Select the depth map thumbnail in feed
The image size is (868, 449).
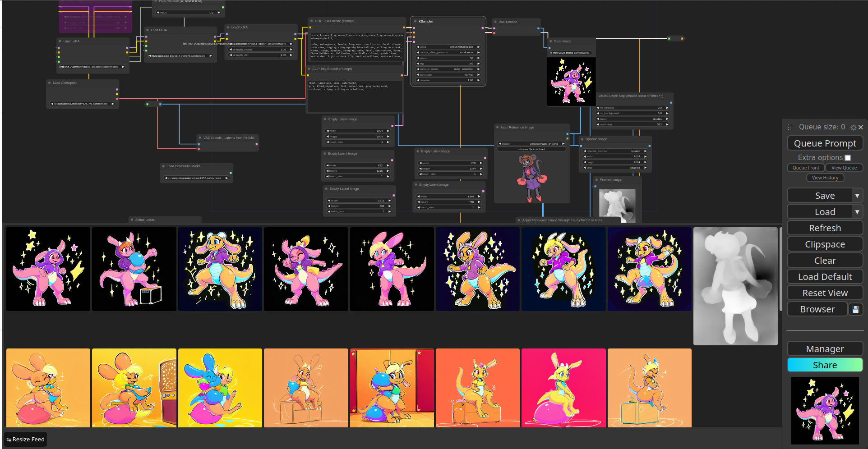(735, 286)
